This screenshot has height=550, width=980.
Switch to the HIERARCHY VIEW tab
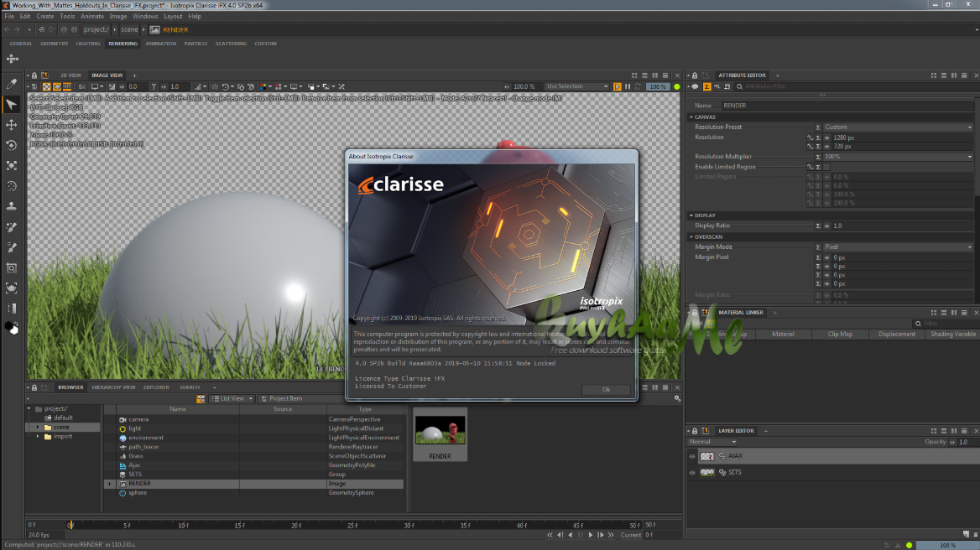(113, 387)
